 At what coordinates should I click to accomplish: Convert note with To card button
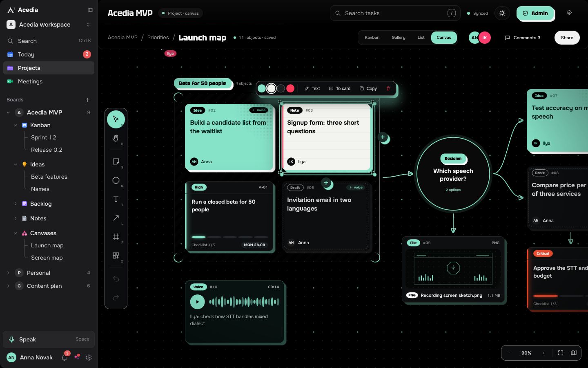click(340, 88)
